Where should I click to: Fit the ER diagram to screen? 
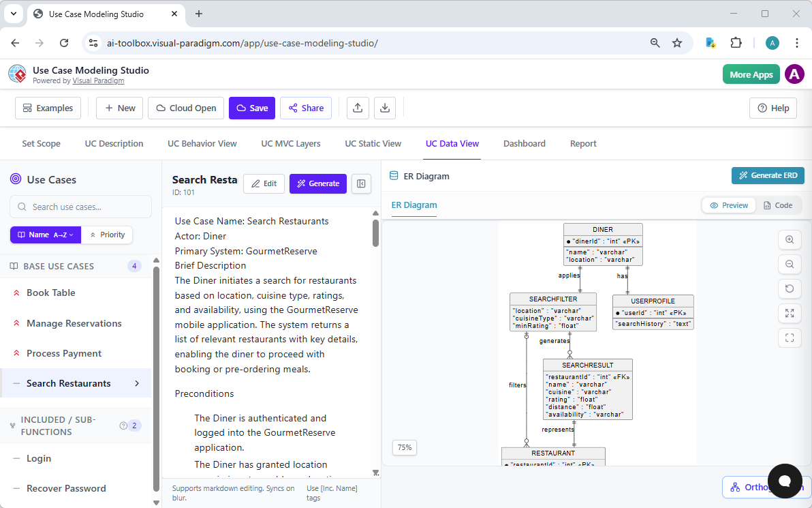coord(790,313)
